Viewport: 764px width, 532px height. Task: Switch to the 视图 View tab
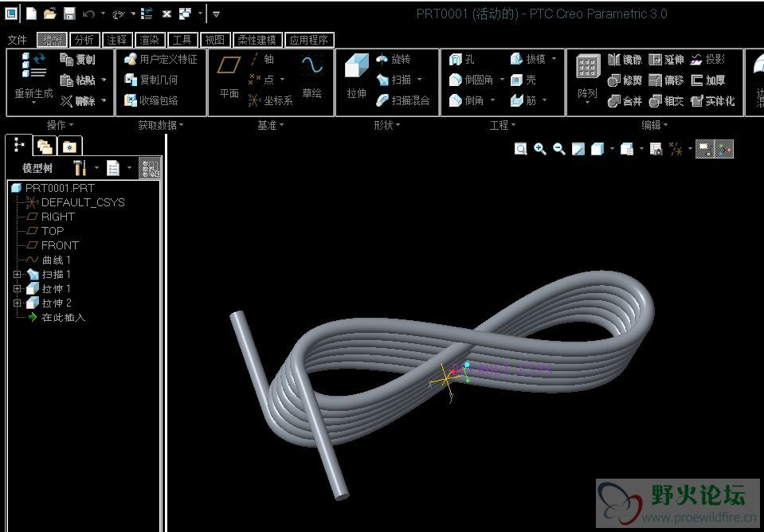coord(215,40)
